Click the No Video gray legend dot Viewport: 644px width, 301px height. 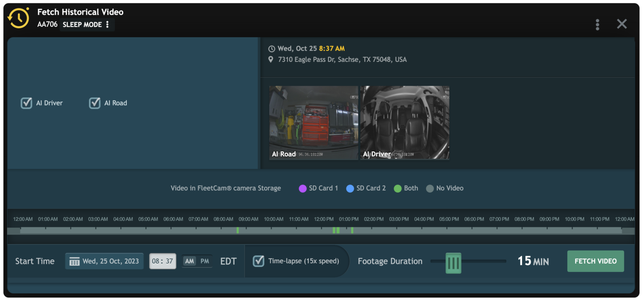429,188
